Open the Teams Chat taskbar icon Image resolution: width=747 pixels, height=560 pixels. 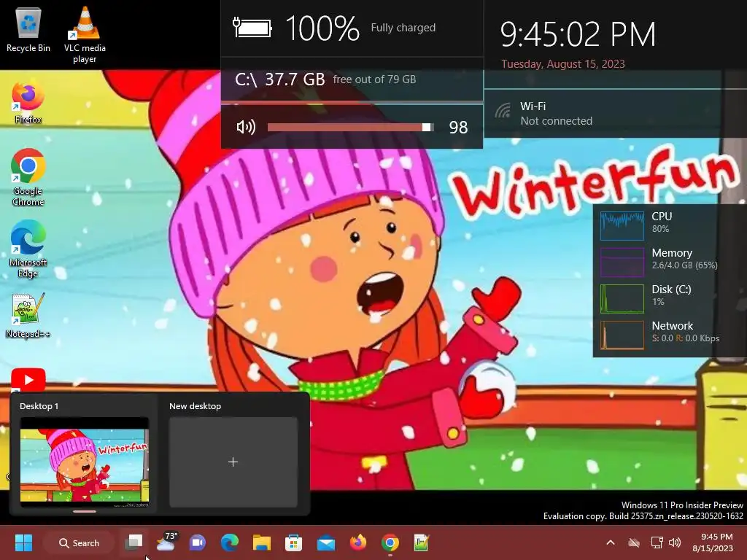(197, 542)
